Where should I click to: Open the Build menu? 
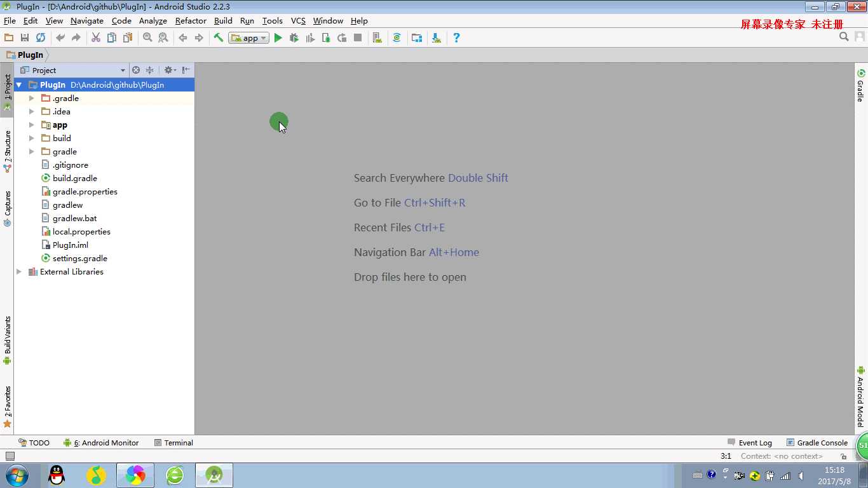[x=223, y=21]
